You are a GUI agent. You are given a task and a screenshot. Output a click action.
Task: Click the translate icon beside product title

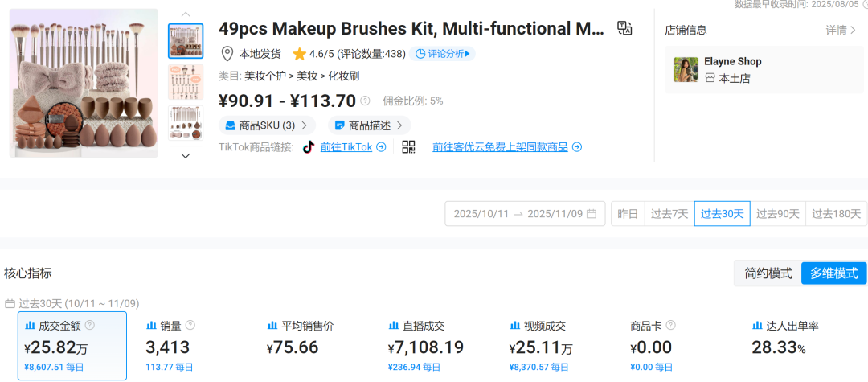[x=624, y=29]
